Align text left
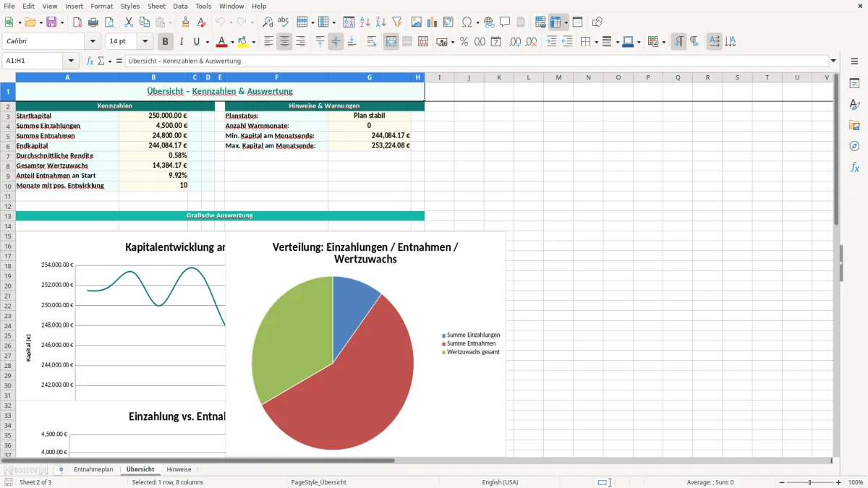Image resolution: width=868 pixels, height=488 pixels. 268,42
